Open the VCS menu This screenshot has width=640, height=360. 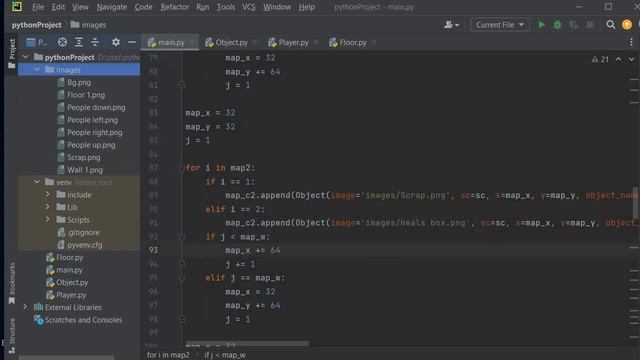click(249, 7)
